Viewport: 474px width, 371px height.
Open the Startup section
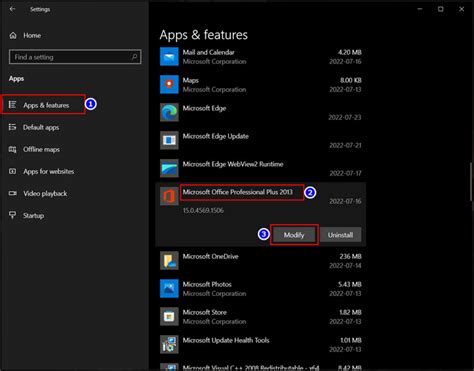(33, 215)
